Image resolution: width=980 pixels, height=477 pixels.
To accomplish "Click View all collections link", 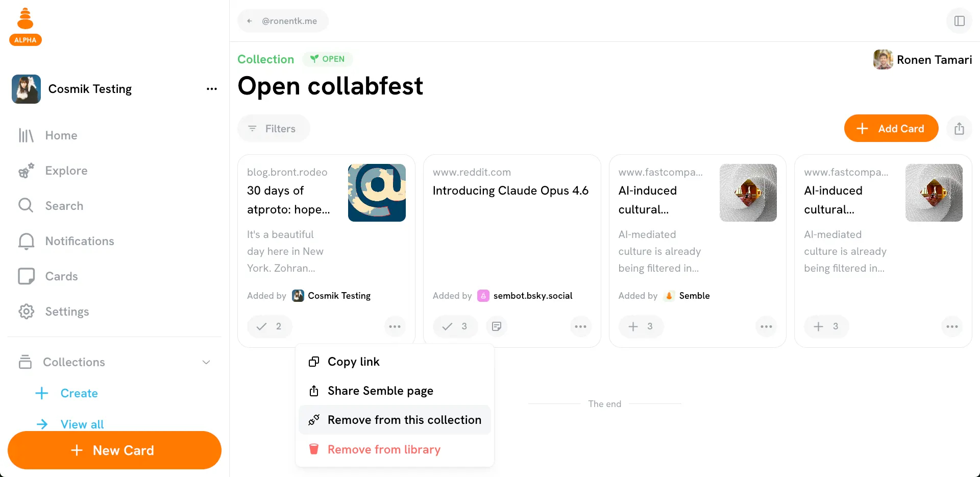I will tap(82, 424).
